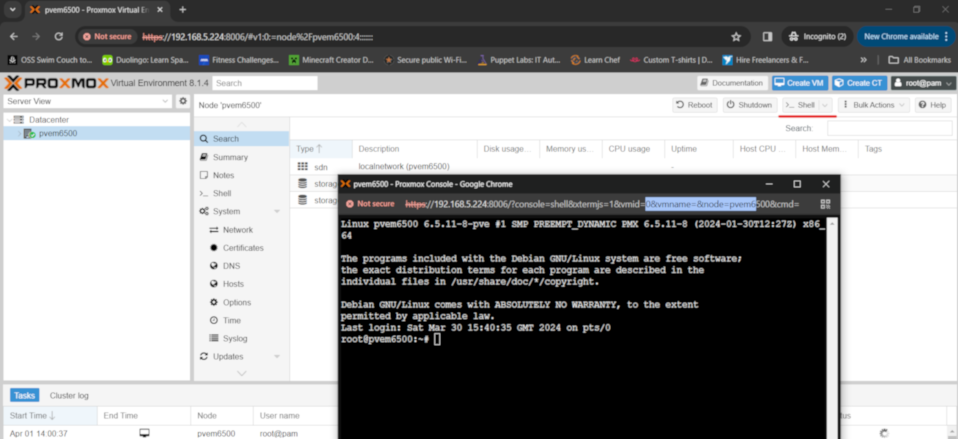The width and height of the screenshot is (958, 439).
Task: Click the terminal area in console window
Action: (583, 328)
